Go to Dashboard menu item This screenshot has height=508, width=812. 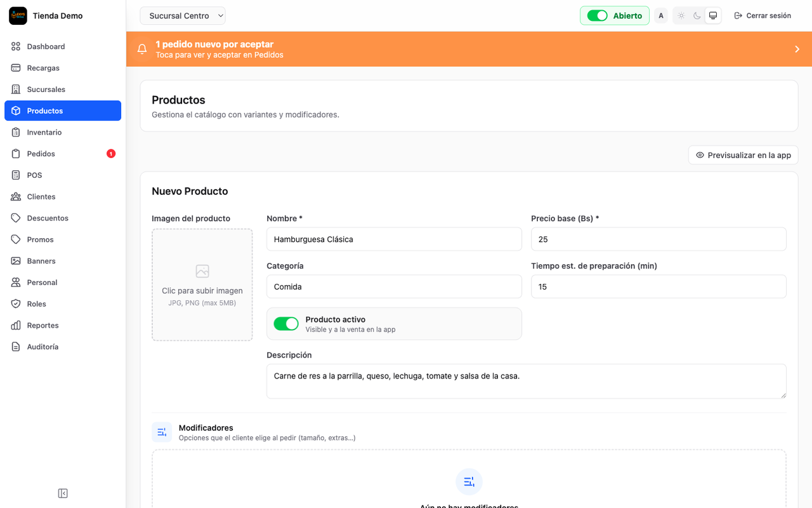pos(63,46)
